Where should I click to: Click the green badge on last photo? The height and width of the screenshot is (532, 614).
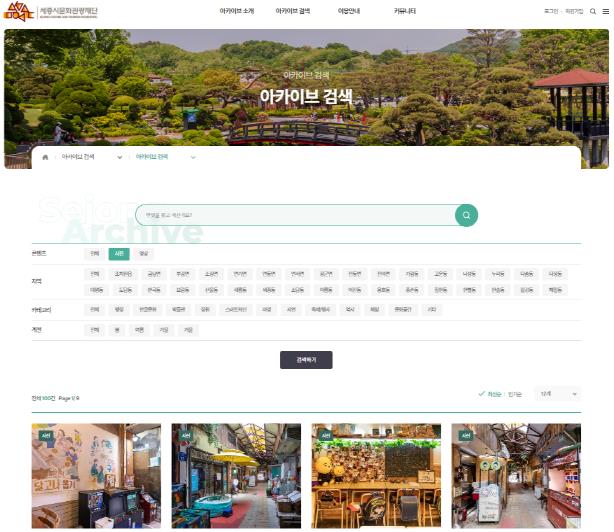(465, 435)
